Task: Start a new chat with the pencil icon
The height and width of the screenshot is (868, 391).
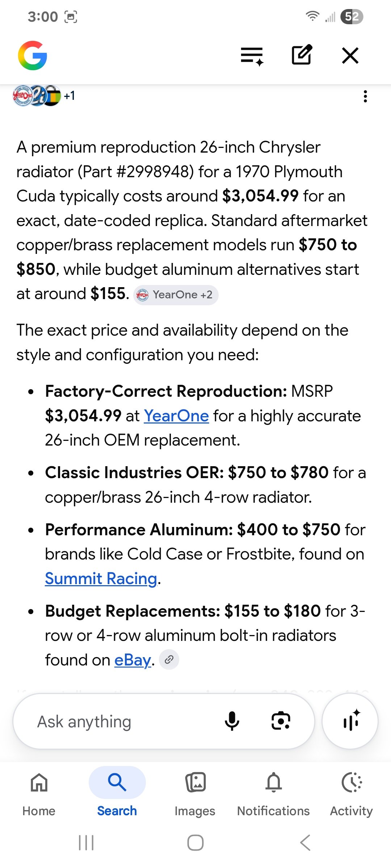Action: pos(302,55)
